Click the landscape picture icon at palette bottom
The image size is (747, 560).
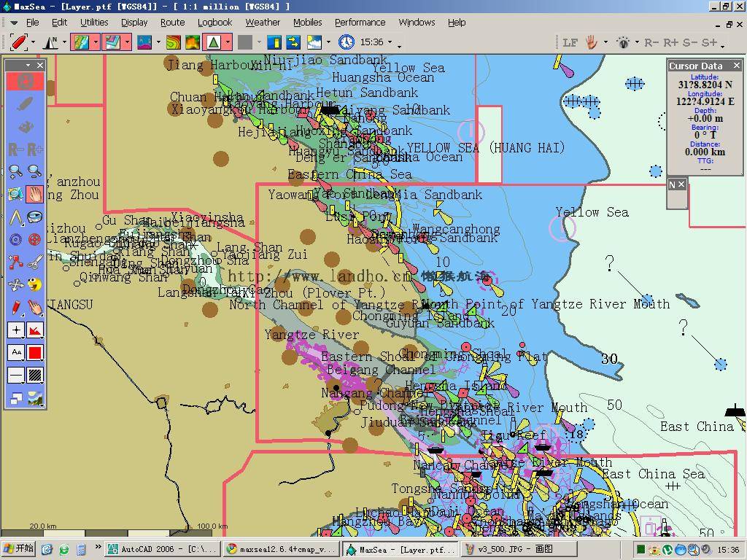35,398
